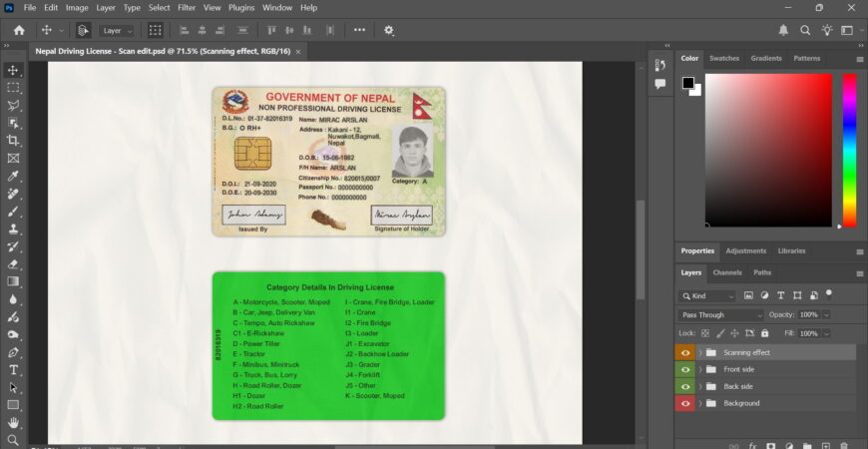Select the Brush tool
This screenshot has width=868, height=449.
pyautogui.click(x=13, y=212)
